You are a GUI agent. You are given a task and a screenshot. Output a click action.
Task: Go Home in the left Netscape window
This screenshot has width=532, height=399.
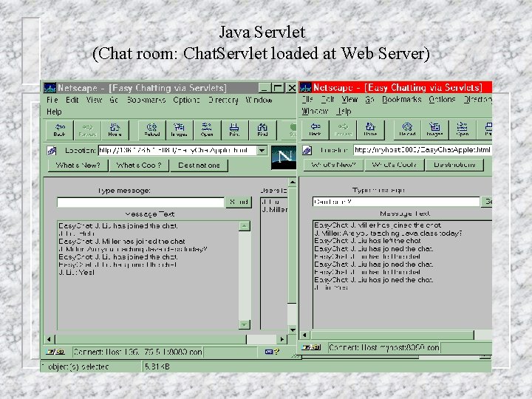tap(115, 130)
